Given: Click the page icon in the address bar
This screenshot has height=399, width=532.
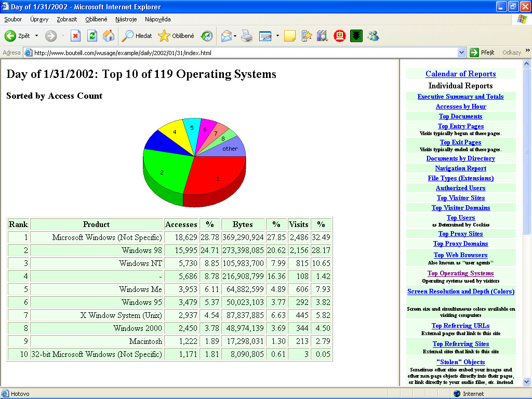Looking at the screenshot, I should [29, 52].
